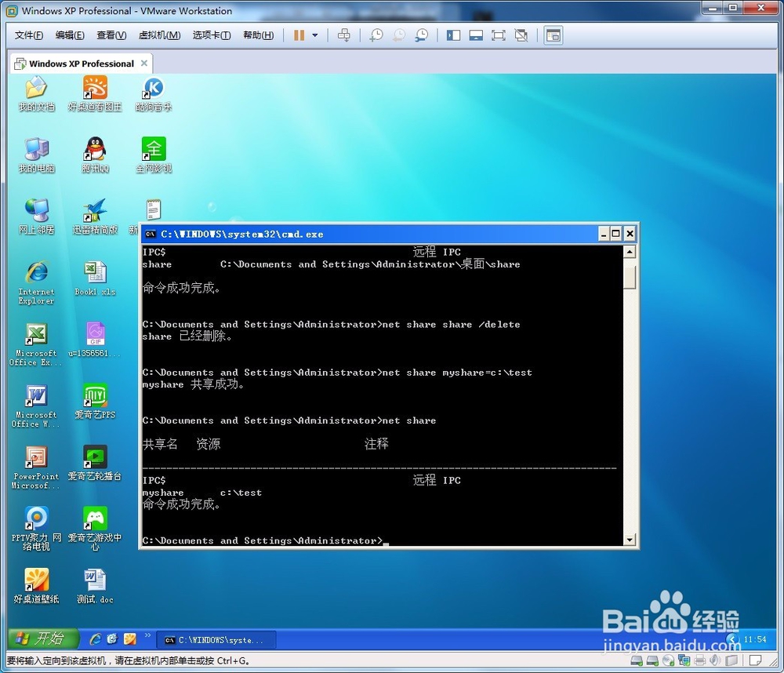The image size is (784, 673).
Task: Open the 帮助(H) menu
Action: pos(258,35)
